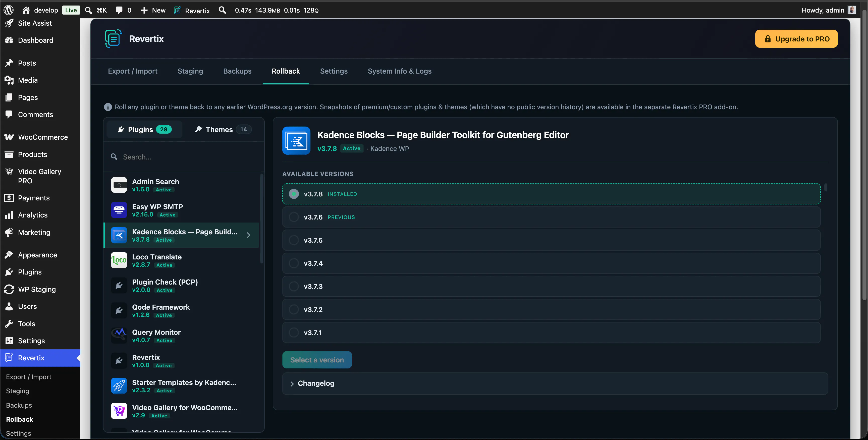Click the admin avatar thumbnail
868x440 pixels.
pos(852,10)
